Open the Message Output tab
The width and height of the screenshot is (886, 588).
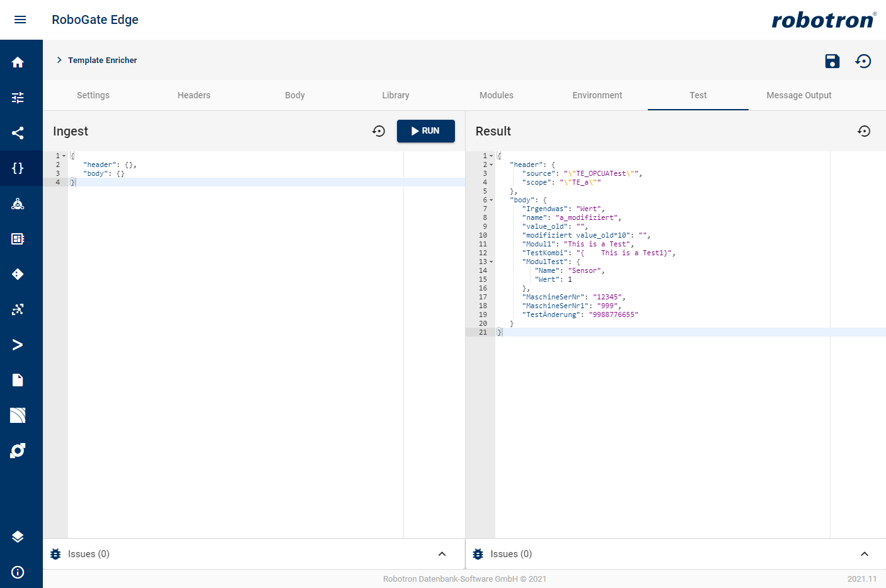(x=799, y=95)
